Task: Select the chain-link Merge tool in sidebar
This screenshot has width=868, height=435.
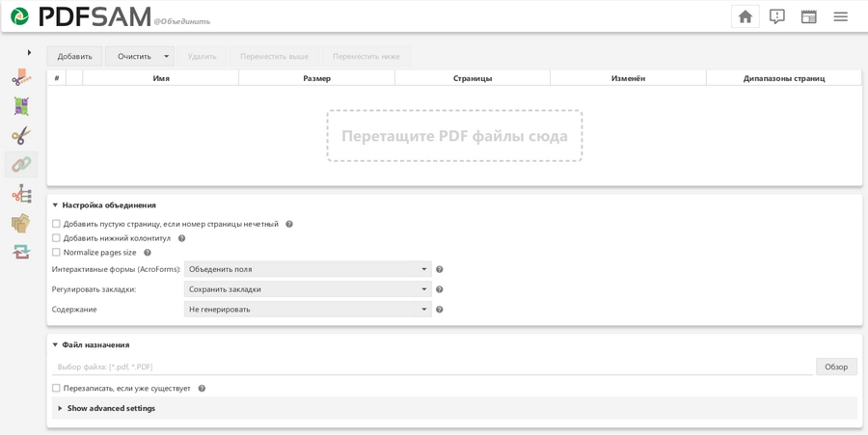Action: click(x=21, y=165)
